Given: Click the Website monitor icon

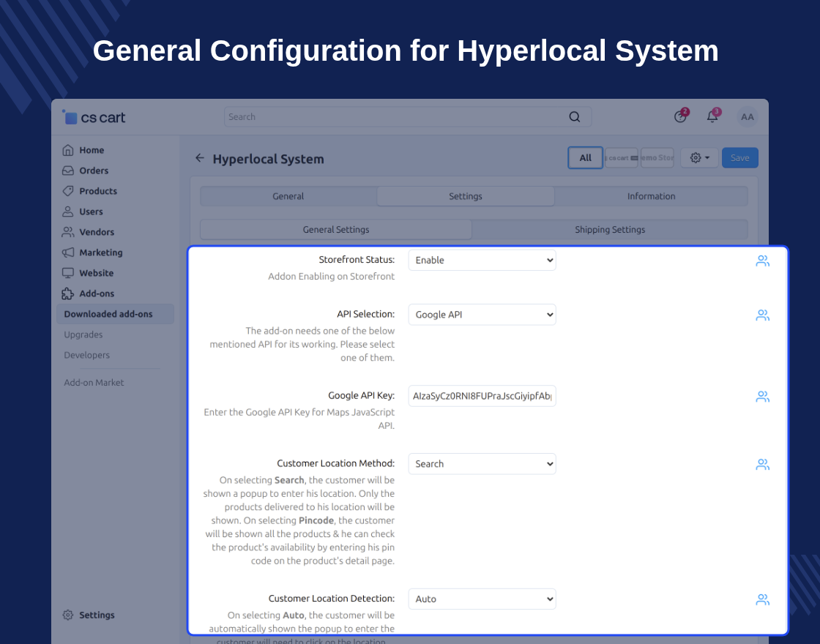Looking at the screenshot, I should pyautogui.click(x=68, y=273).
